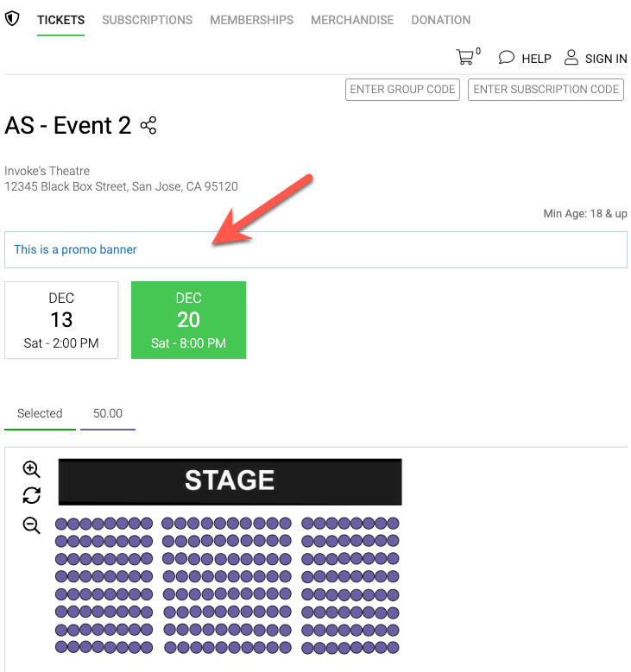Zoom in on the seat map
The image size is (631, 672).
(x=31, y=469)
